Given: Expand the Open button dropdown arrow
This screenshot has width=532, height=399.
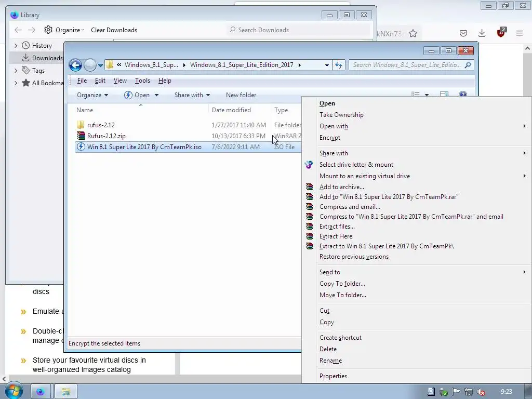Looking at the screenshot, I should pyautogui.click(x=156, y=95).
